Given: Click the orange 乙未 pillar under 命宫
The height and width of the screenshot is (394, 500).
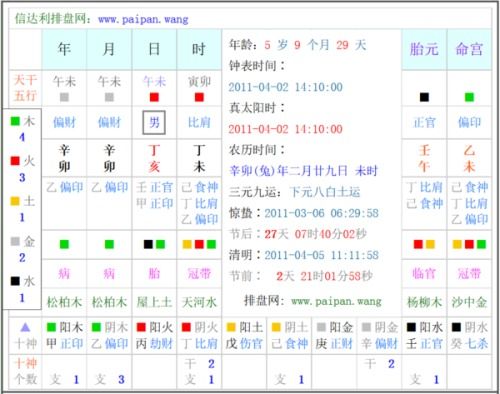Looking at the screenshot, I should coord(469,158).
